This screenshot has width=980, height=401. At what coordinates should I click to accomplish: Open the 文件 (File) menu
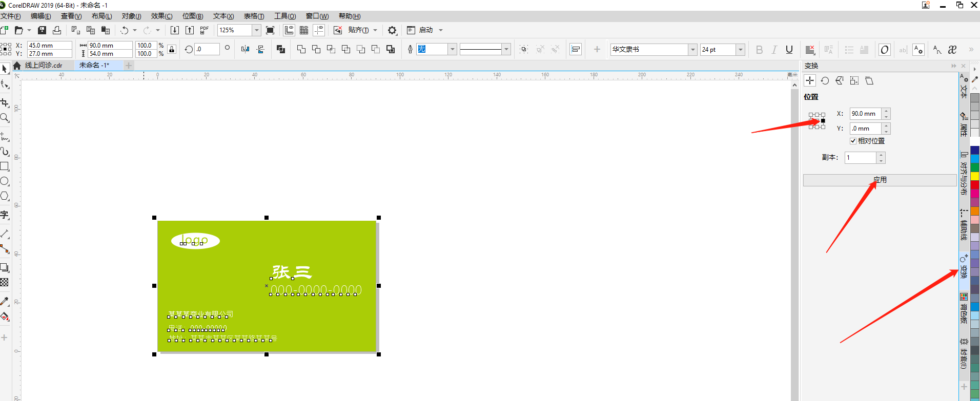click(x=11, y=16)
